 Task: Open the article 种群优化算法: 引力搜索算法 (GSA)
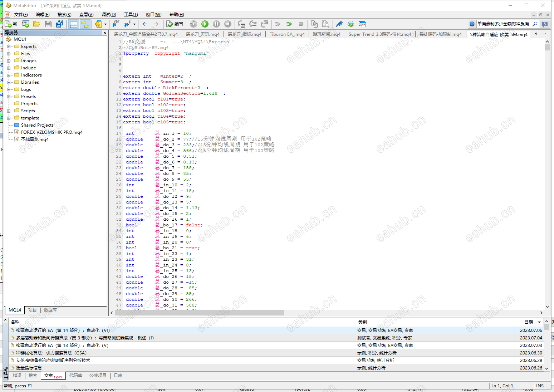pyautogui.click(x=51, y=353)
